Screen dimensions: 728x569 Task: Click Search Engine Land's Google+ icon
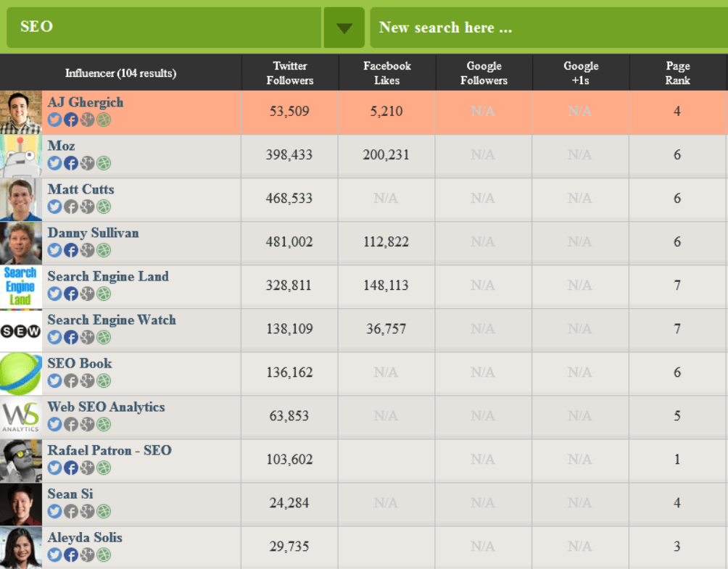87,294
